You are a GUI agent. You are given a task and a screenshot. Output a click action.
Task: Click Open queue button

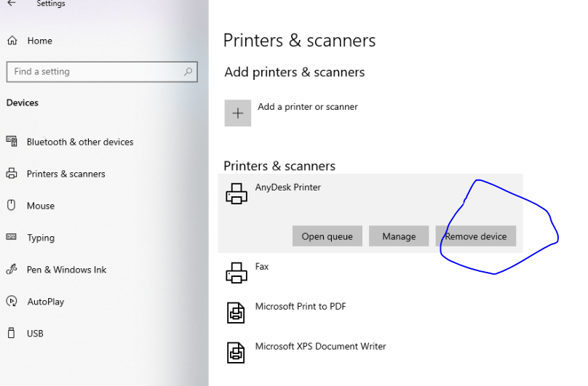327,236
